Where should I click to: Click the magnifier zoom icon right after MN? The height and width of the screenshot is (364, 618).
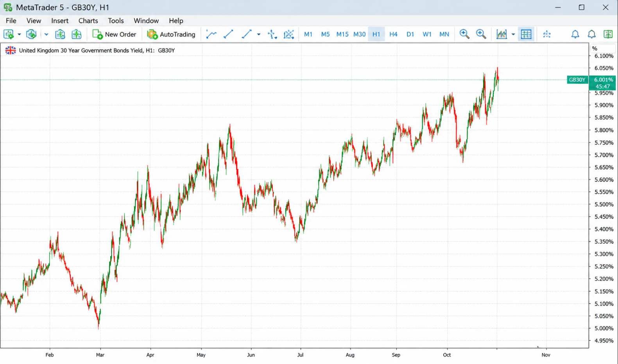click(x=464, y=34)
